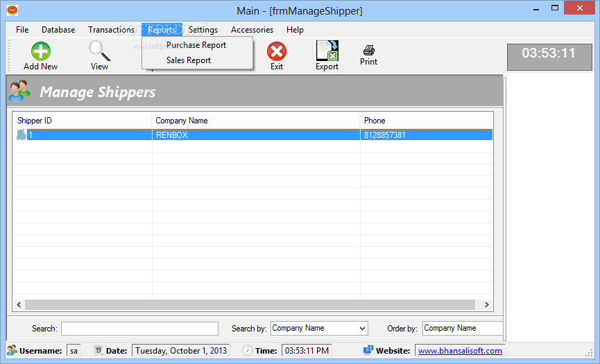Click the Username icon in the status bar

[12, 350]
